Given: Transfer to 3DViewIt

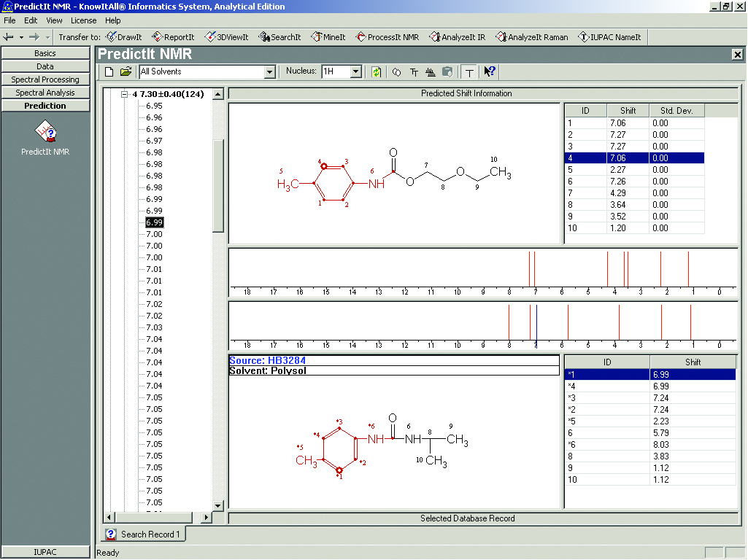Looking at the screenshot, I should (226, 37).
